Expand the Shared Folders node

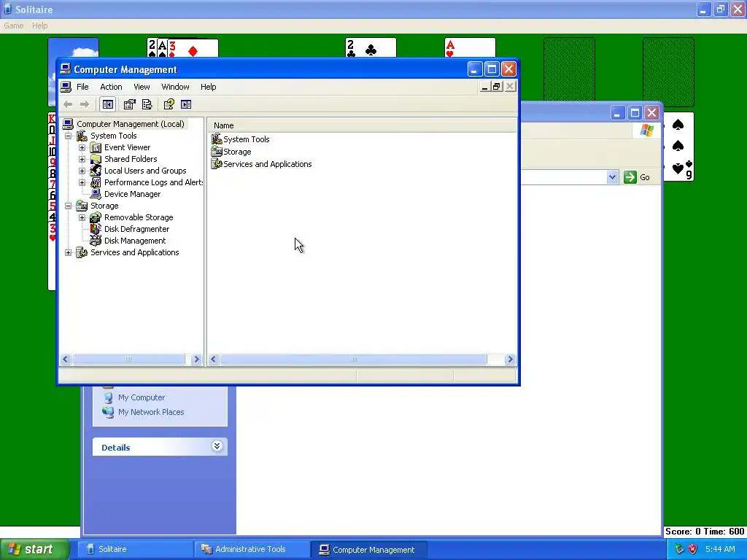tap(82, 159)
